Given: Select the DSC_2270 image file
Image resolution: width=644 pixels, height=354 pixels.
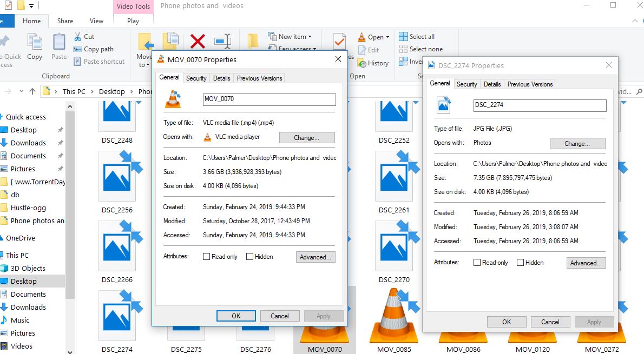Looking at the screenshot, I should pos(394,246).
